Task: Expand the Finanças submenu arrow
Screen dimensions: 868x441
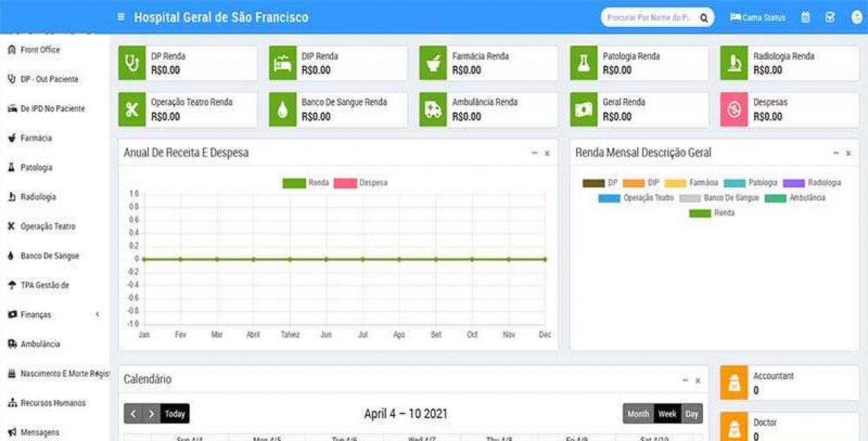Action: [97, 315]
